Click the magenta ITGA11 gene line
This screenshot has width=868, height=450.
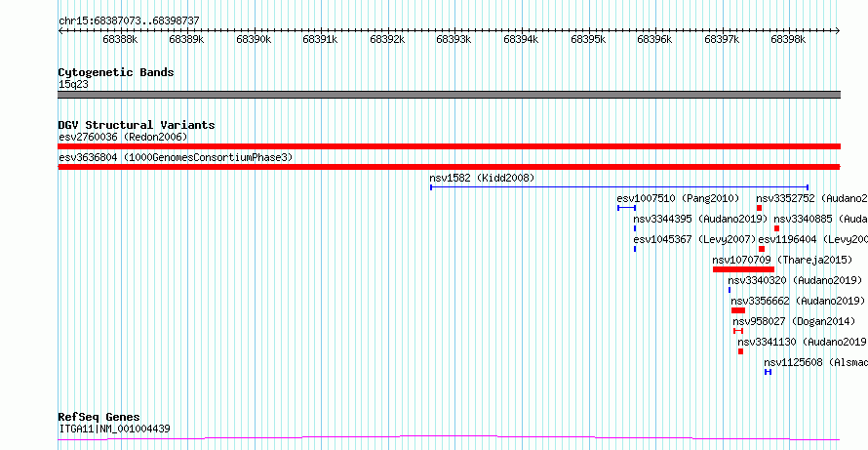point(449,438)
